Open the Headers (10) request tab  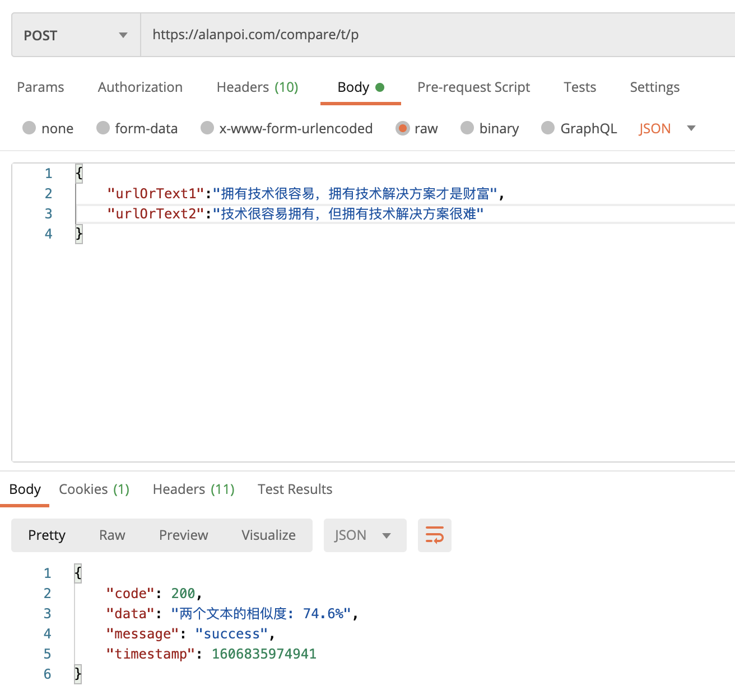(257, 87)
